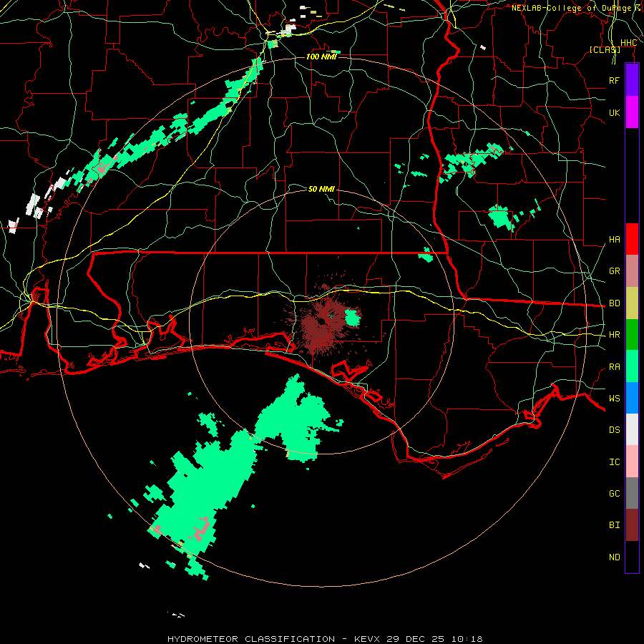
Task: Click the GC legend label
Action: coord(614,494)
